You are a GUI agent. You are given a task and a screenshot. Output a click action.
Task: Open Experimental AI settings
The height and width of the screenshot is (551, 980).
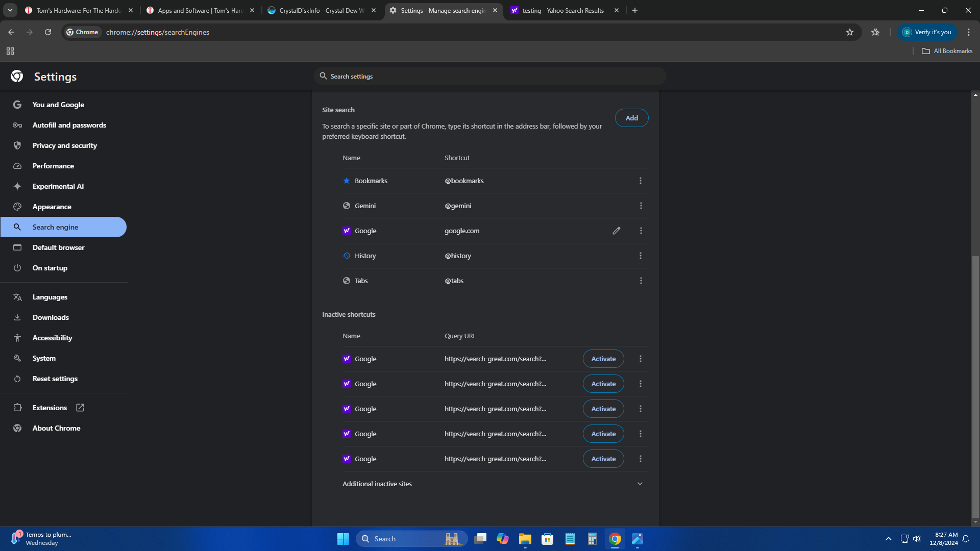click(x=63, y=186)
